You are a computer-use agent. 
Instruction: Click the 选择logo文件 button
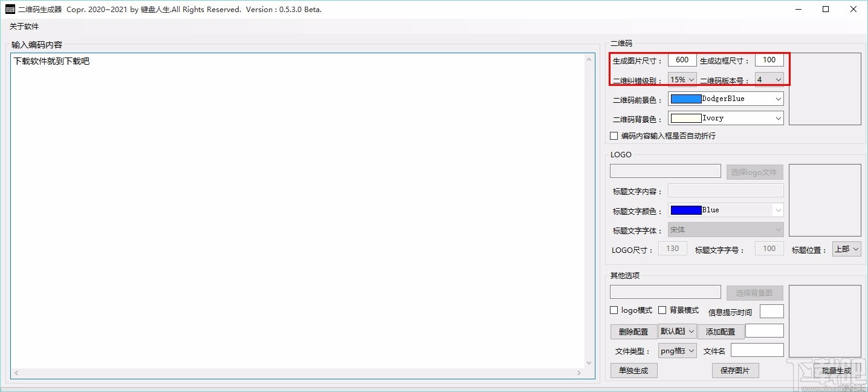click(754, 172)
